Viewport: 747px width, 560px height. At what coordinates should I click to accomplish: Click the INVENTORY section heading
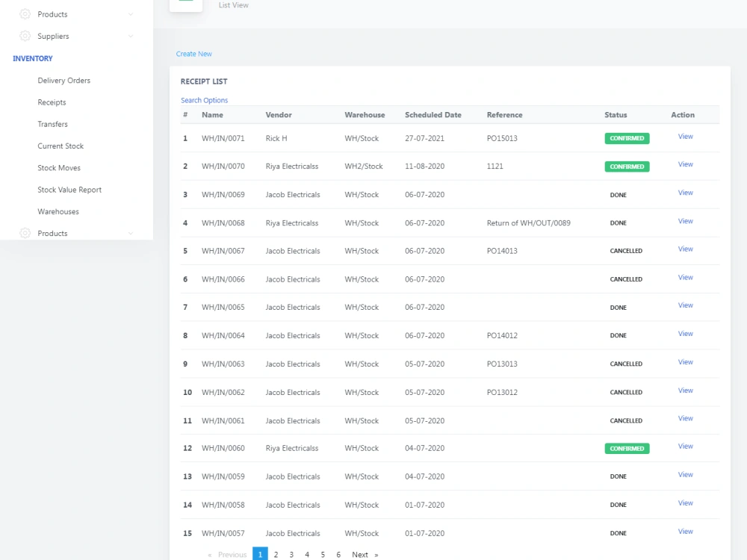pos(32,58)
